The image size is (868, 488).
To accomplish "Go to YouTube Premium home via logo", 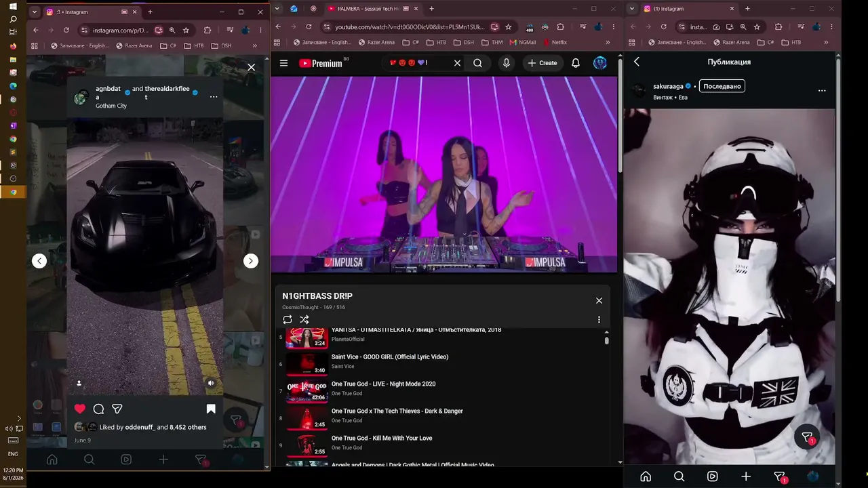I will (320, 63).
